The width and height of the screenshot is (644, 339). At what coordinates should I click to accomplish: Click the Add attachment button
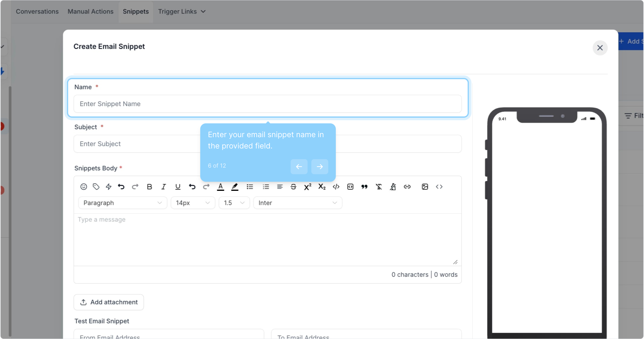pyautogui.click(x=109, y=302)
